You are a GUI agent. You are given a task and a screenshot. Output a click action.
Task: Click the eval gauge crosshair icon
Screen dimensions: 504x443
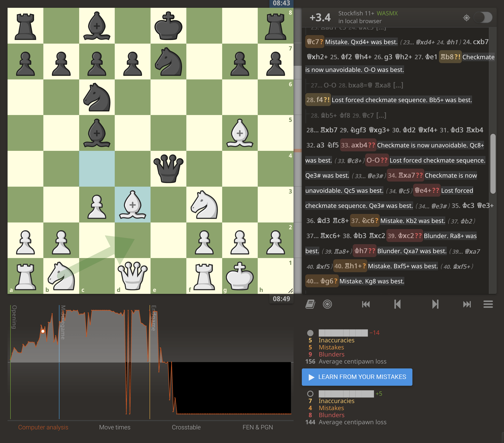[x=466, y=18]
